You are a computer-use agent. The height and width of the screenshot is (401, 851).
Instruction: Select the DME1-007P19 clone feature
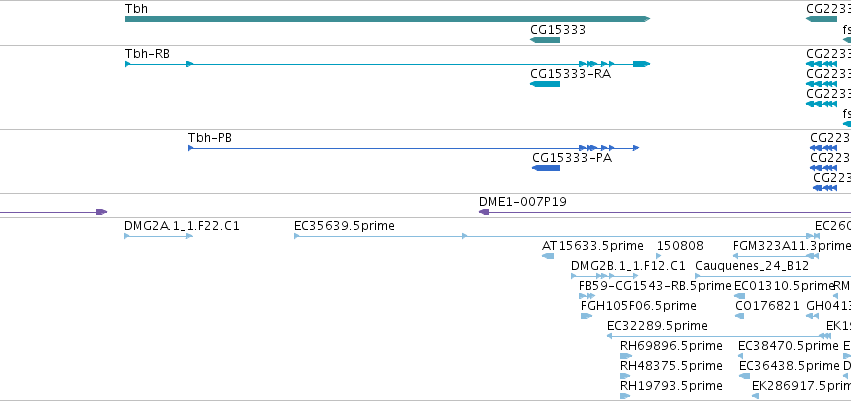(665, 212)
